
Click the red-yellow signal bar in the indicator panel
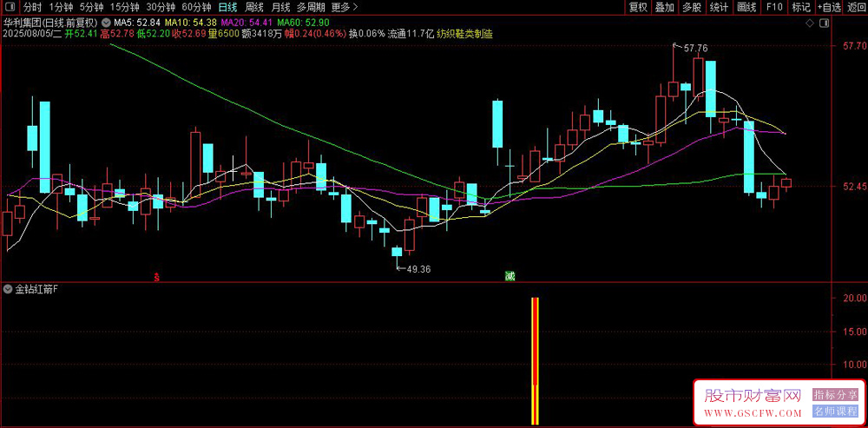(535, 361)
